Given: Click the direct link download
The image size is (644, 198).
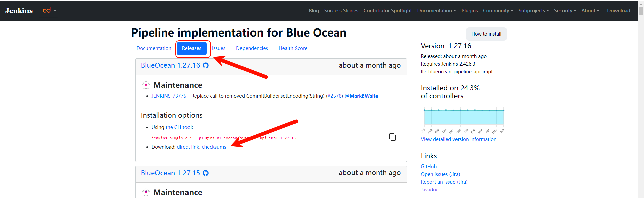Looking at the screenshot, I should click(188, 147).
